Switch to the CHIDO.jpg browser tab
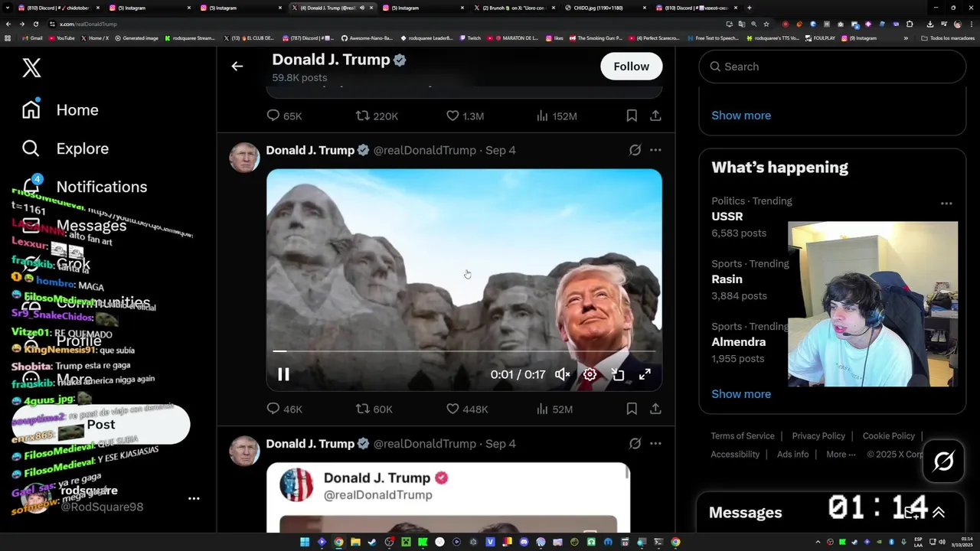 pyautogui.click(x=605, y=8)
